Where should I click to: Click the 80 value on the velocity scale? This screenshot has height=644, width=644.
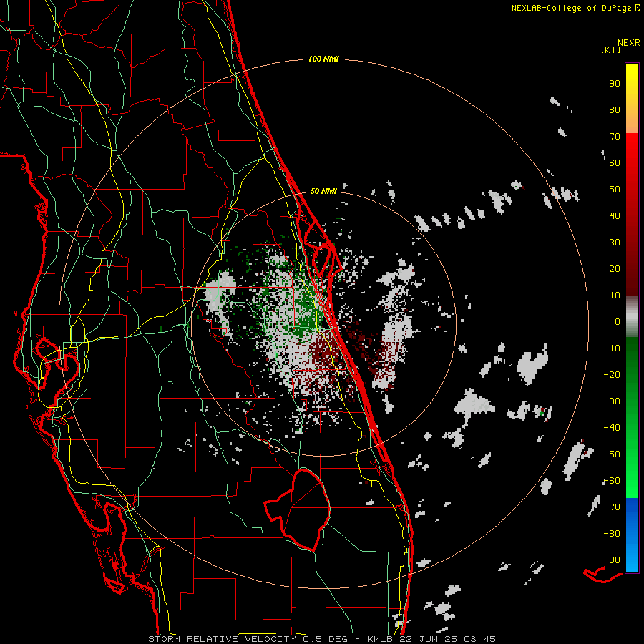coord(615,109)
